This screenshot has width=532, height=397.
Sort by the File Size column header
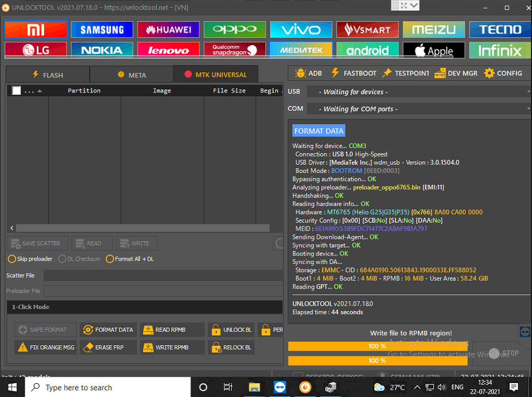click(230, 91)
